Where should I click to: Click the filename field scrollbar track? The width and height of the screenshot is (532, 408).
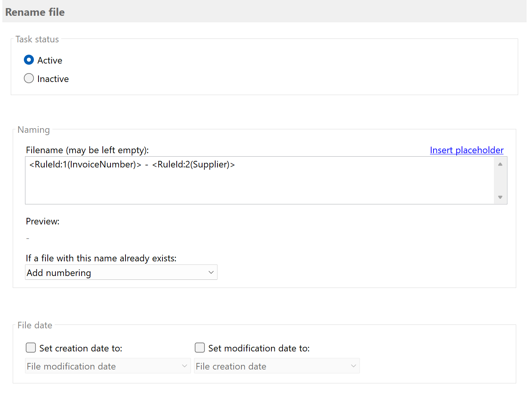coord(500,181)
